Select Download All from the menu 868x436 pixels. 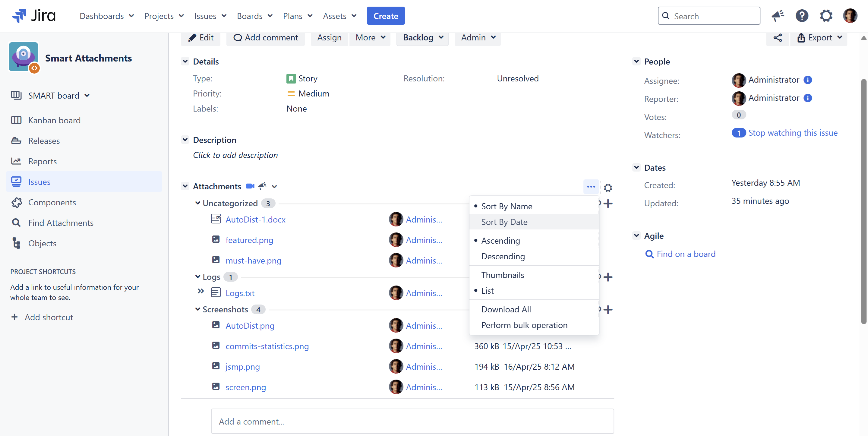tap(506, 309)
